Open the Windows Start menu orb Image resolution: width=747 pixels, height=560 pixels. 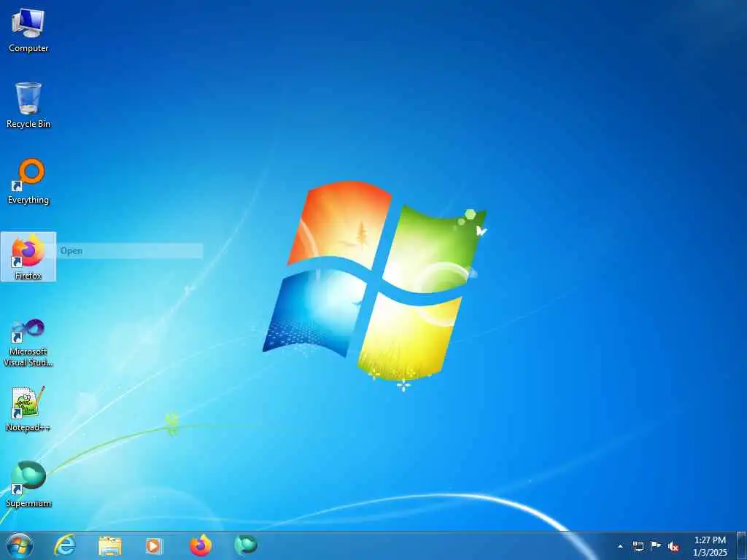tap(20, 545)
